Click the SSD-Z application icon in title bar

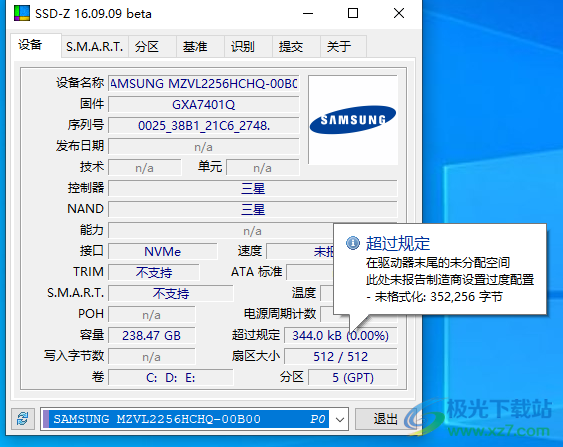(x=22, y=13)
